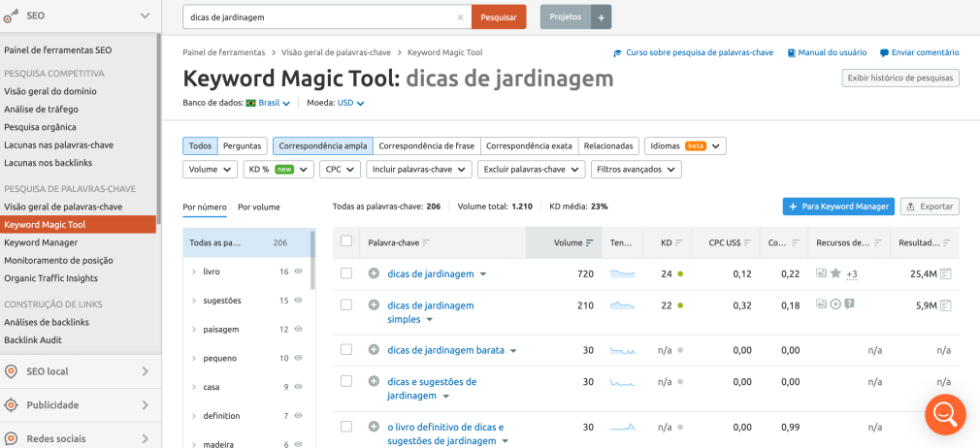Image resolution: width=980 pixels, height=448 pixels.
Task: Click Enviar comentário link
Action: pyautogui.click(x=920, y=53)
